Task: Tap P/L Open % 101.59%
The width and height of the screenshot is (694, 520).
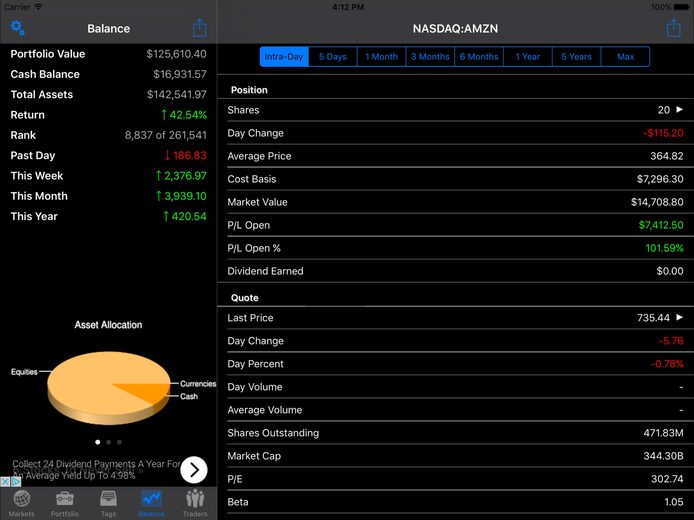Action: [x=455, y=248]
